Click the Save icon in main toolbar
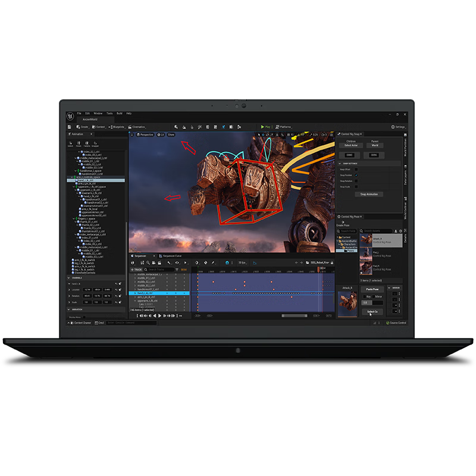Viewport: 476px width, 476px height. point(69,127)
